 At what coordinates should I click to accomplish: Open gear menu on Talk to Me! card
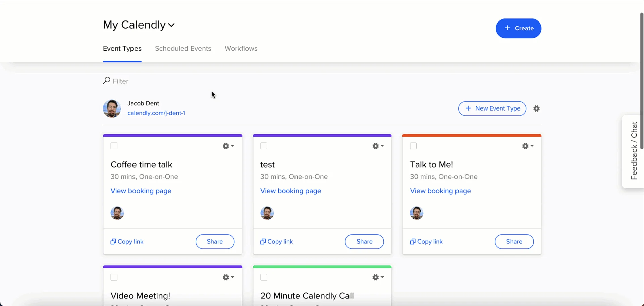tap(528, 146)
